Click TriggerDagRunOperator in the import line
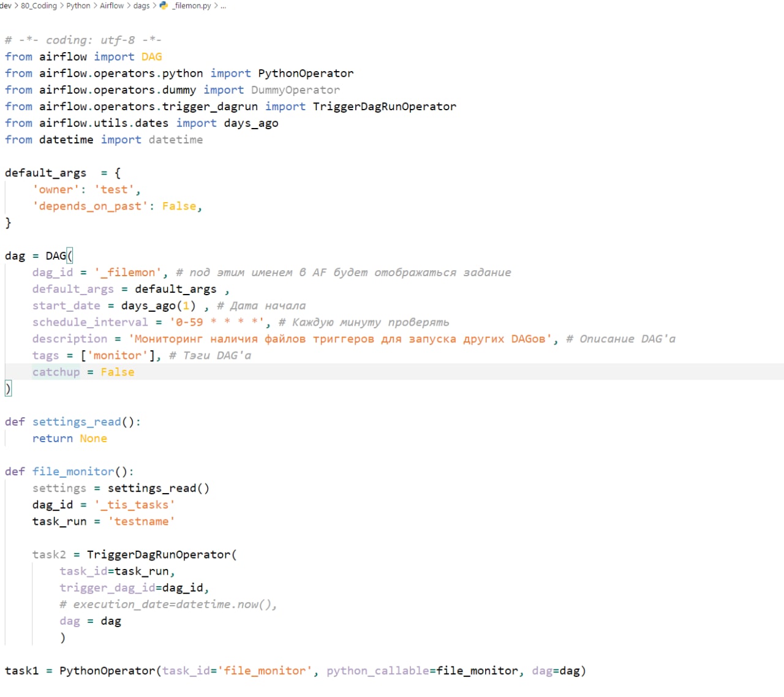784x697 pixels. click(384, 106)
